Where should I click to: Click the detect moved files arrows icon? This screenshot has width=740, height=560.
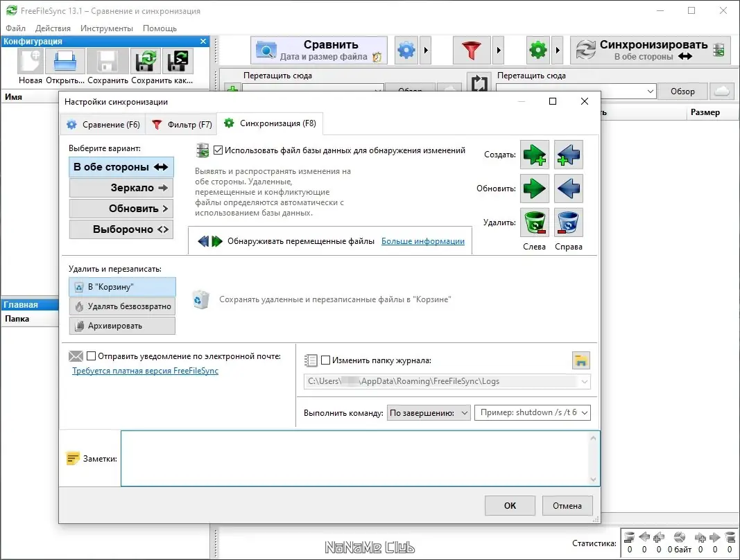coord(210,242)
